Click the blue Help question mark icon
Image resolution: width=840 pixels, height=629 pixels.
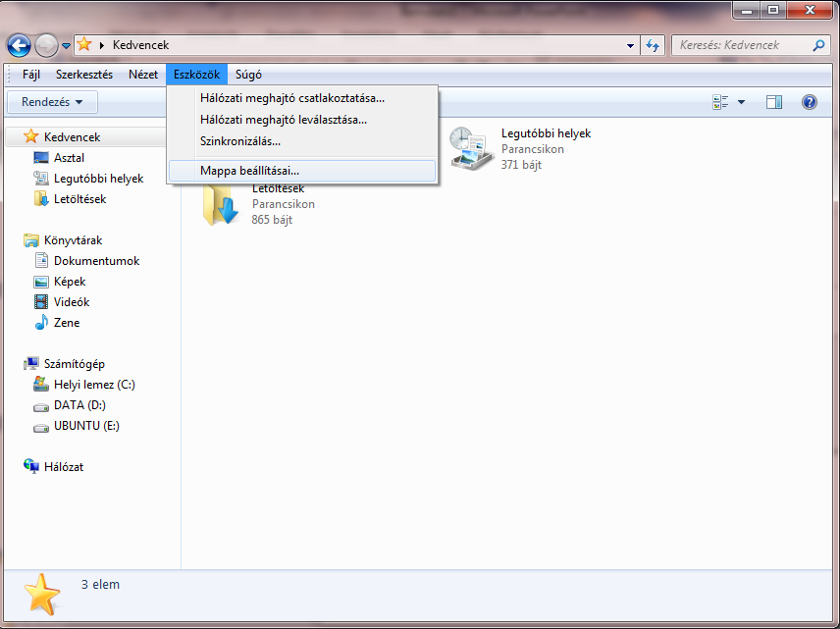(810, 102)
